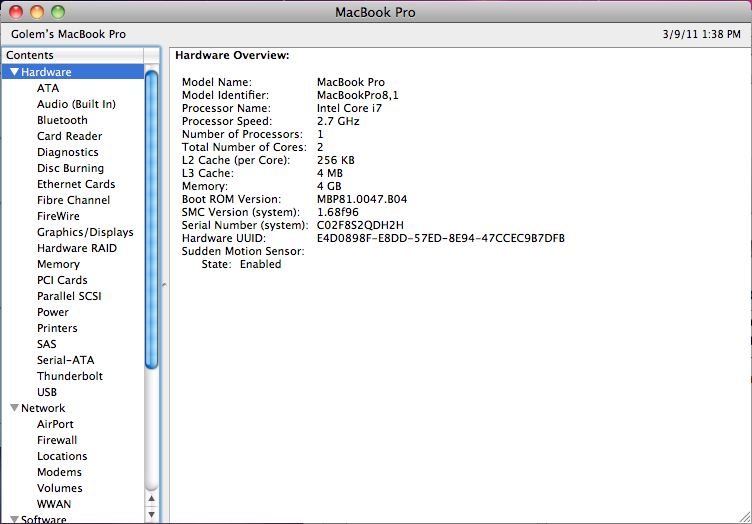The height and width of the screenshot is (524, 752).
Task: Click the serial number C02F8S2QDH2H
Action: tap(360, 225)
